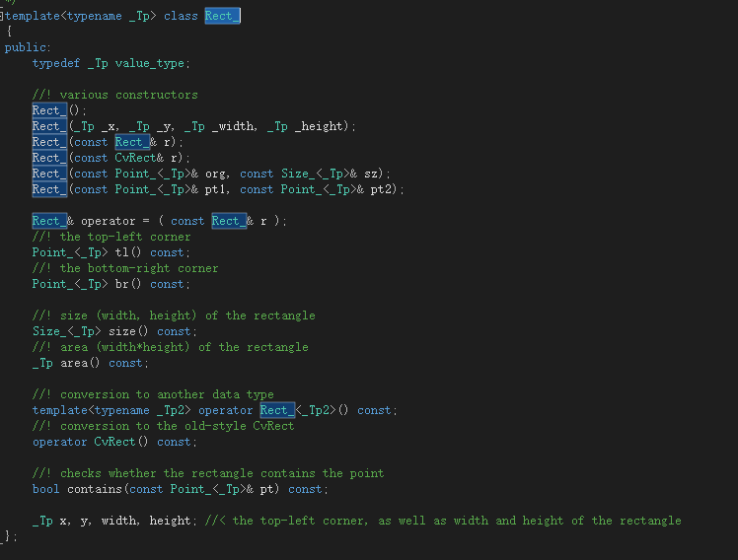Image resolution: width=738 pixels, height=560 pixels.
Task: Click the 'br()' method name
Action: pos(128,284)
